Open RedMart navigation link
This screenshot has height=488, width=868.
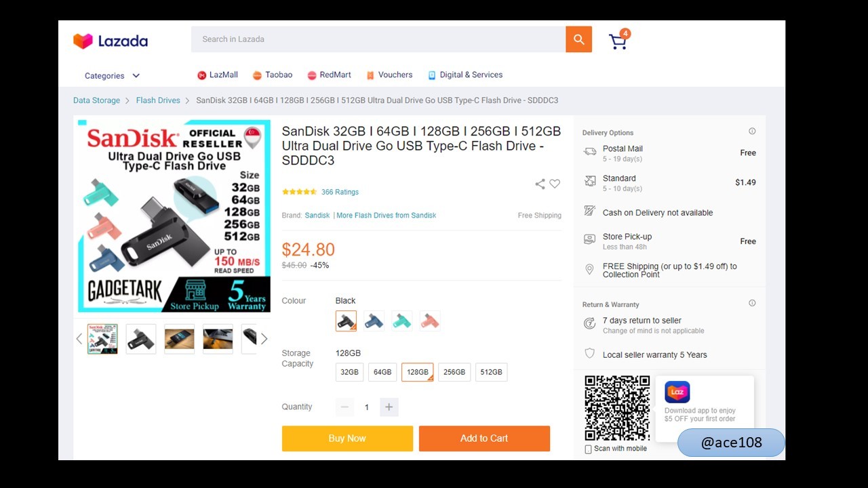point(336,75)
